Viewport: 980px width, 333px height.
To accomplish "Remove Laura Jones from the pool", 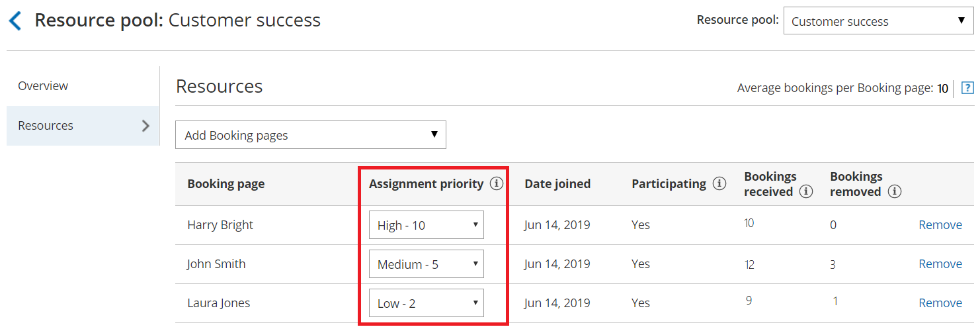I will click(940, 303).
